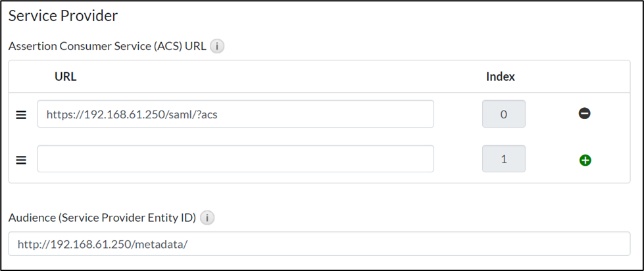Remove the first ACS URL row
644x271 pixels.
point(584,114)
